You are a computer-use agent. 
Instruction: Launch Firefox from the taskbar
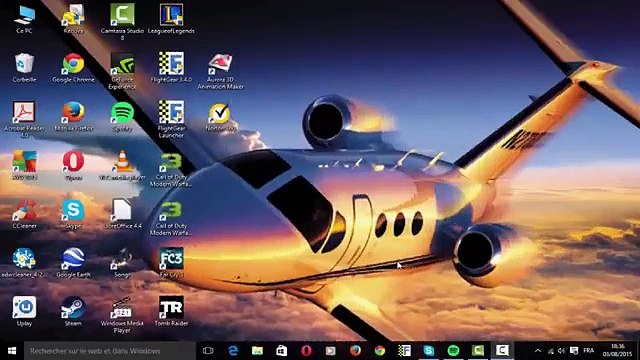point(355,351)
